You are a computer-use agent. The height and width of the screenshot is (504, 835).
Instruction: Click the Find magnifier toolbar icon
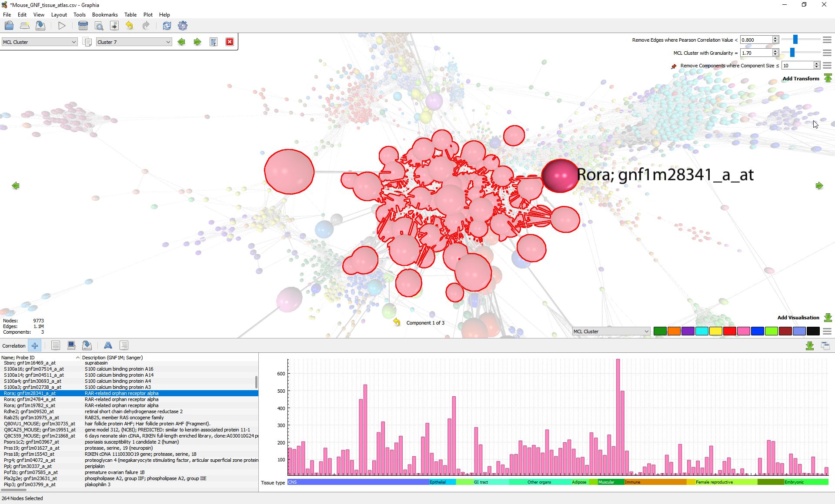[x=99, y=26]
